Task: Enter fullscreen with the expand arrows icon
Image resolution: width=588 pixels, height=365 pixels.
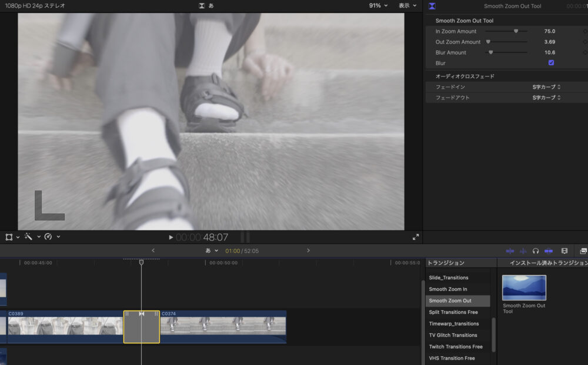Action: pos(416,237)
